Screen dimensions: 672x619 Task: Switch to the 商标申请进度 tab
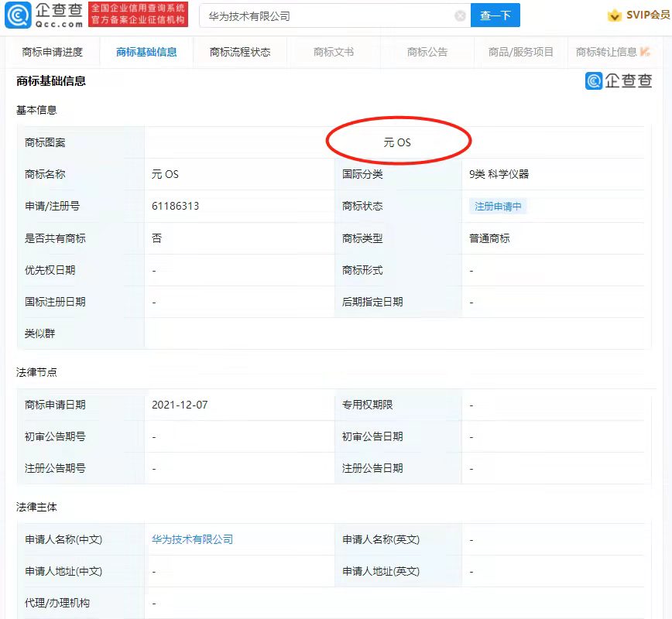(x=53, y=53)
